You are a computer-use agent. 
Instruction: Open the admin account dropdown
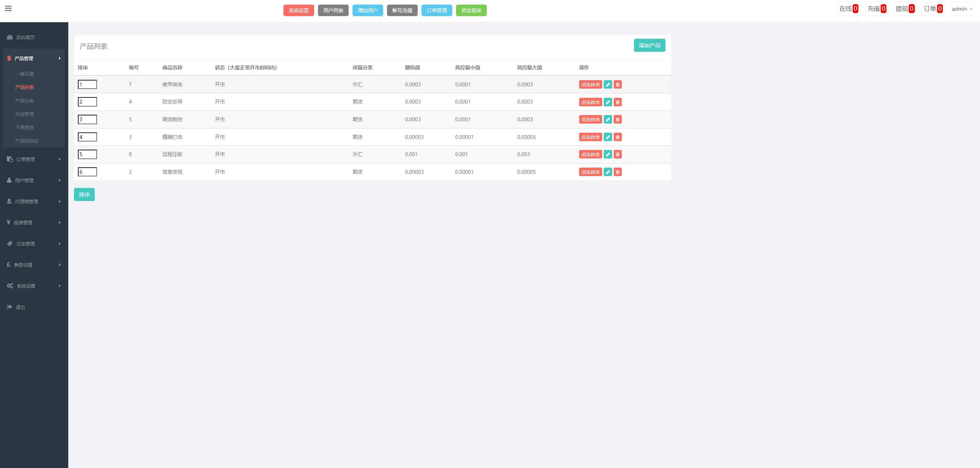(x=962, y=9)
